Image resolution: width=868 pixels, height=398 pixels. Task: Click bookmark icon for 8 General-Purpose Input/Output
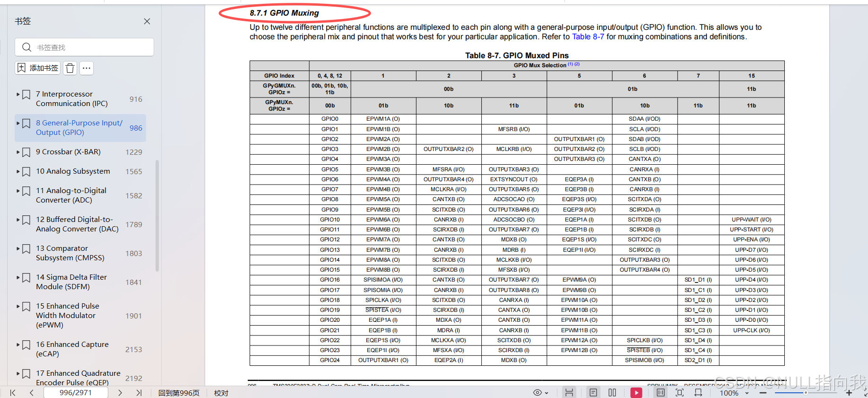pos(26,124)
